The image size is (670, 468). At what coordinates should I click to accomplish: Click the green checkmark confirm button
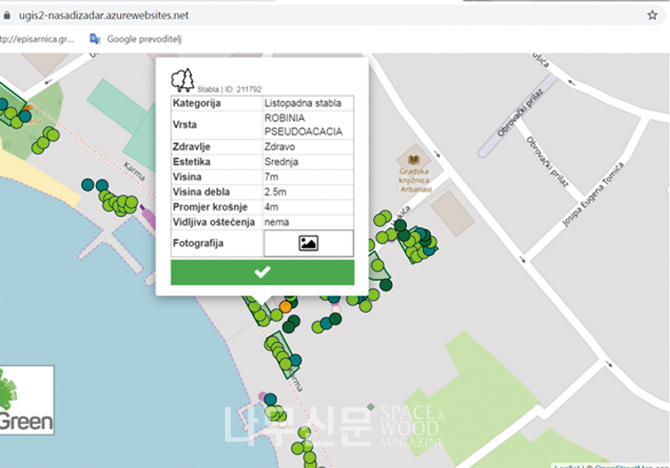(x=262, y=273)
